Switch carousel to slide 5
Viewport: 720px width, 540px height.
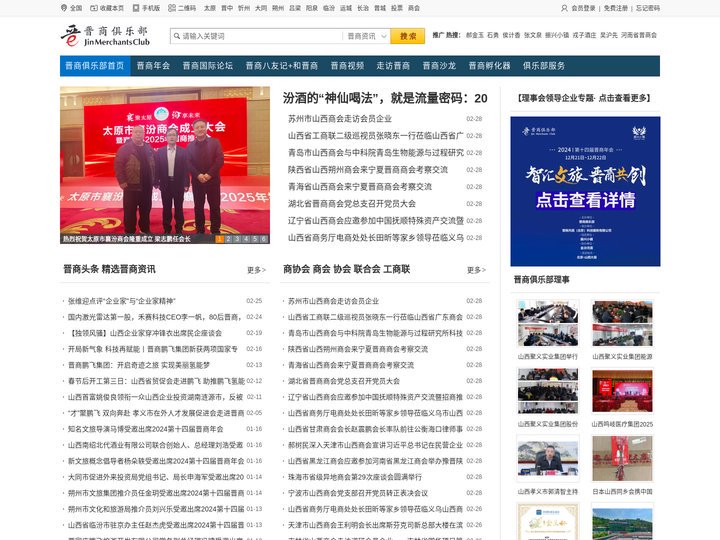254,239
